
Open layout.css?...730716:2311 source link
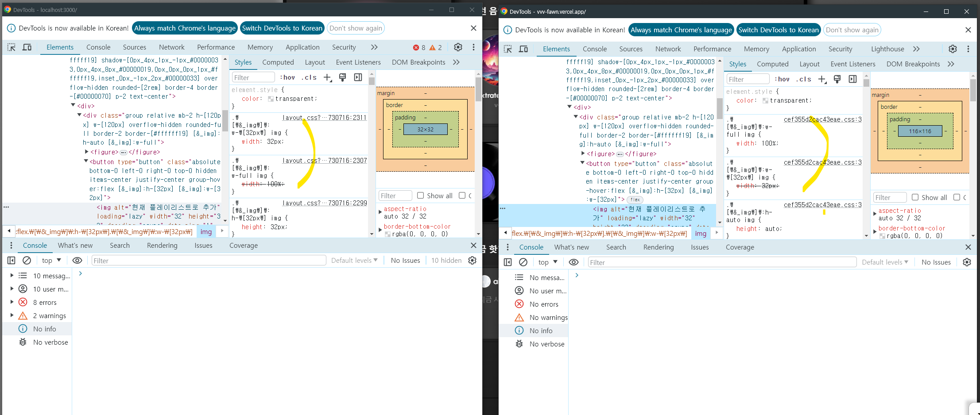tap(325, 118)
